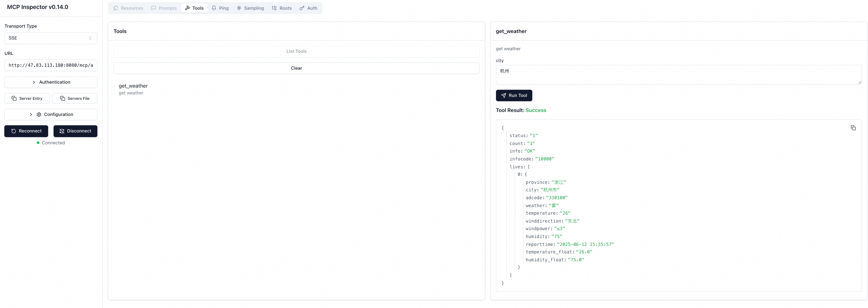
Task: Open the Prompts tab
Action: point(164,8)
